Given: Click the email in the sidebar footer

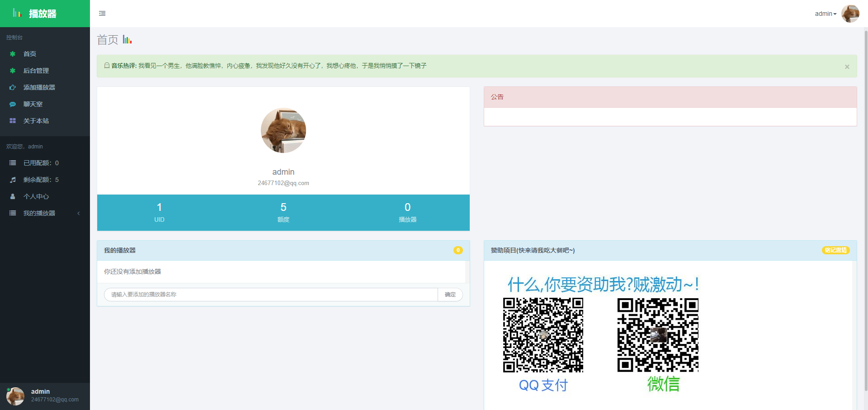Looking at the screenshot, I should pos(55,400).
